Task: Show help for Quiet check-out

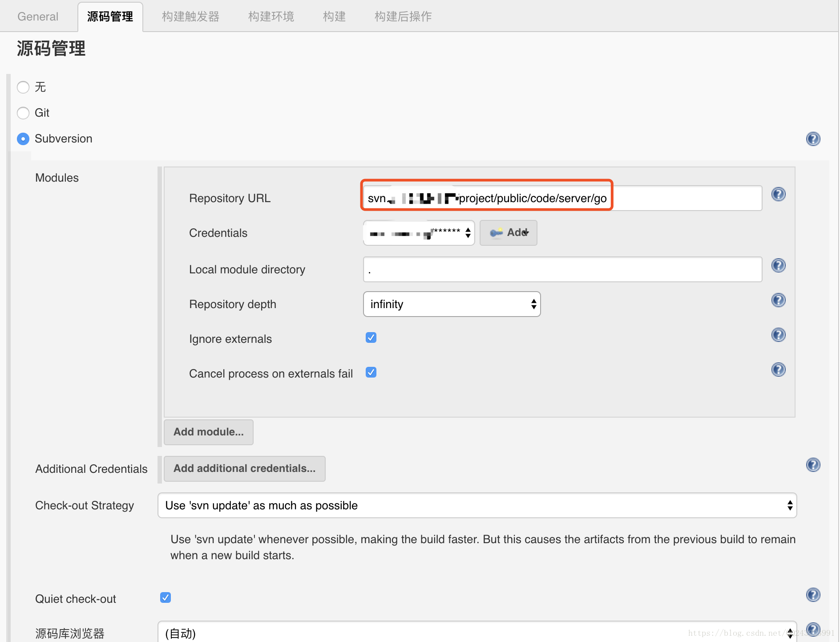Action: (x=813, y=595)
